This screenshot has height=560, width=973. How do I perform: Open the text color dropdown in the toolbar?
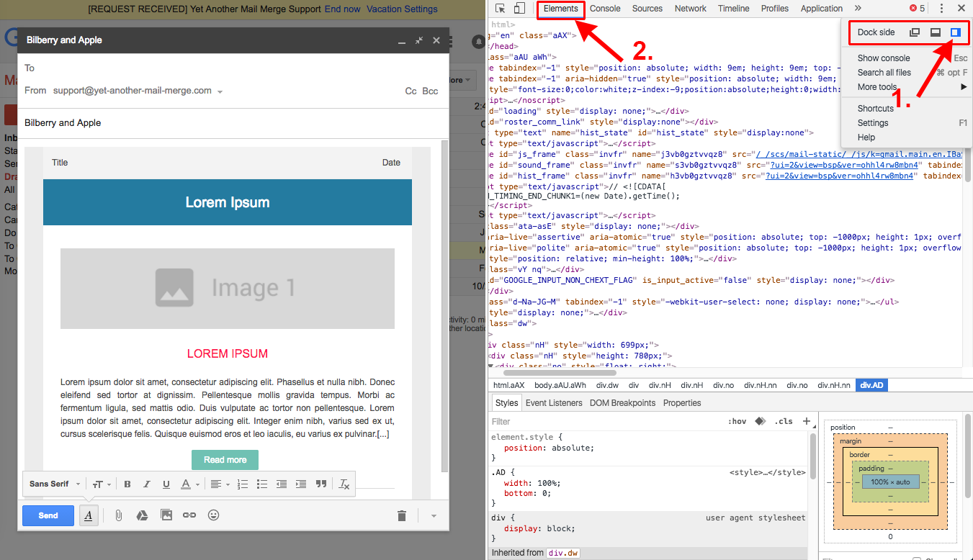189,484
